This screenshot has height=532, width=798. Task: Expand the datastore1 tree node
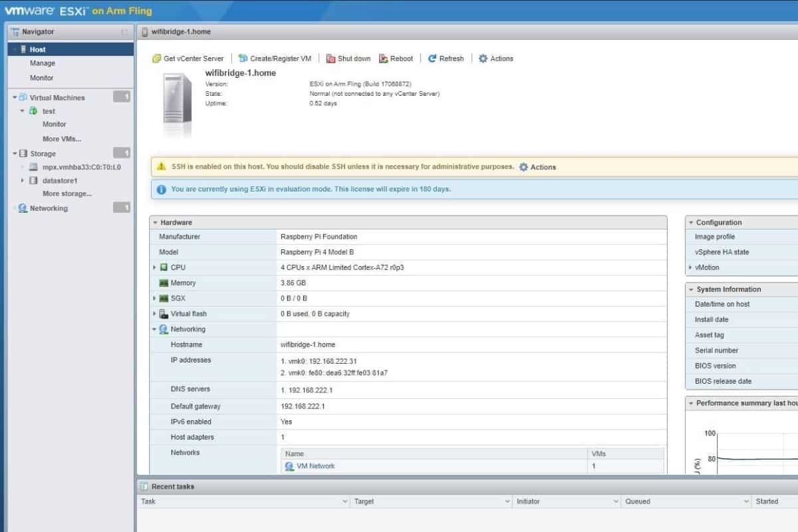point(23,180)
